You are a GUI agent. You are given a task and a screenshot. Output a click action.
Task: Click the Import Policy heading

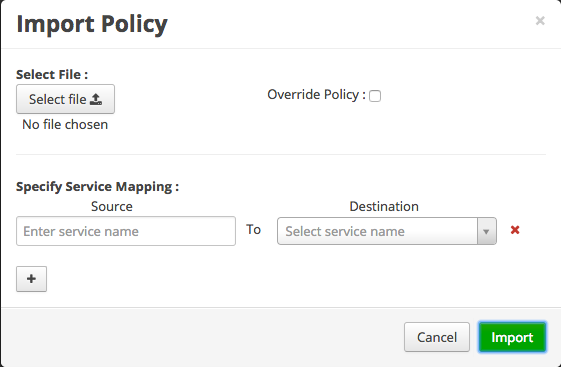point(92,24)
